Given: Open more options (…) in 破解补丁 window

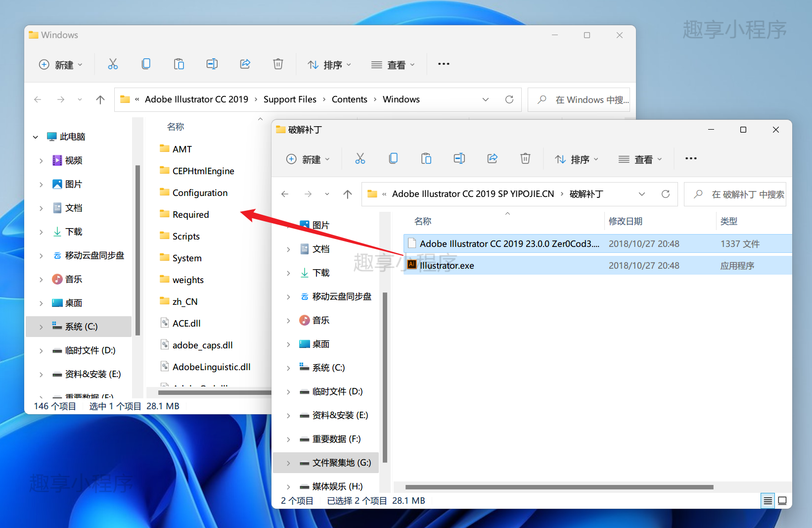Looking at the screenshot, I should pos(691,158).
